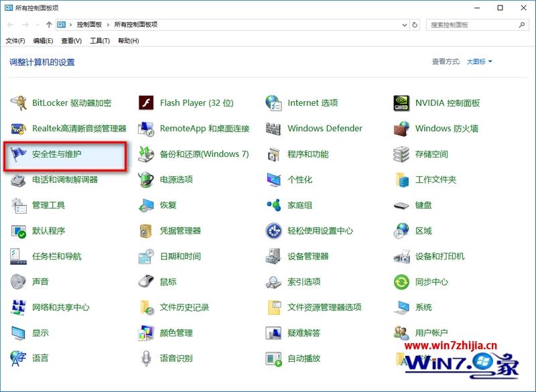This screenshot has height=392, width=536.
Task: Open the 家庭组 icon
Action: [x=274, y=205]
